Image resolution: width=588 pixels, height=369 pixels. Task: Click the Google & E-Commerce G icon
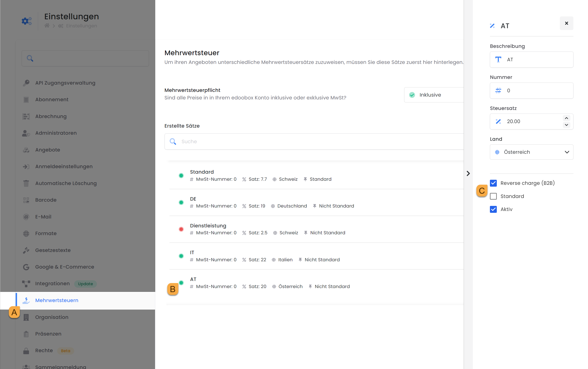click(x=26, y=267)
